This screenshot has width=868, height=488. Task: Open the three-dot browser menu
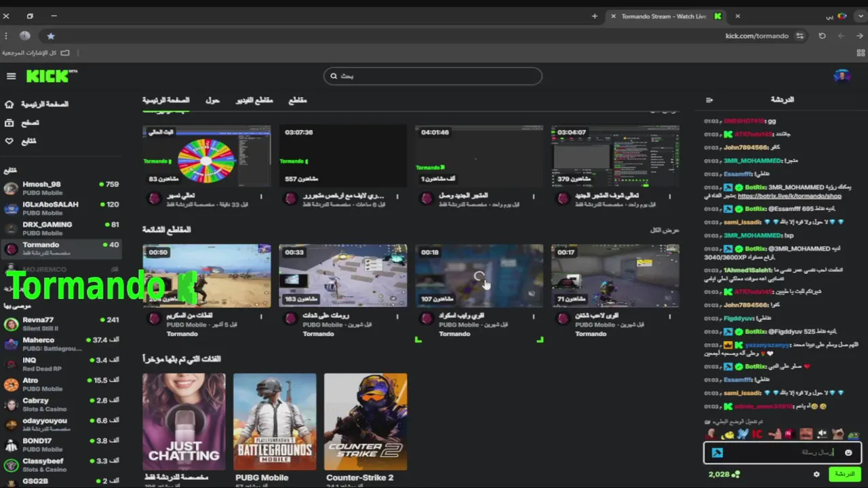point(6,36)
